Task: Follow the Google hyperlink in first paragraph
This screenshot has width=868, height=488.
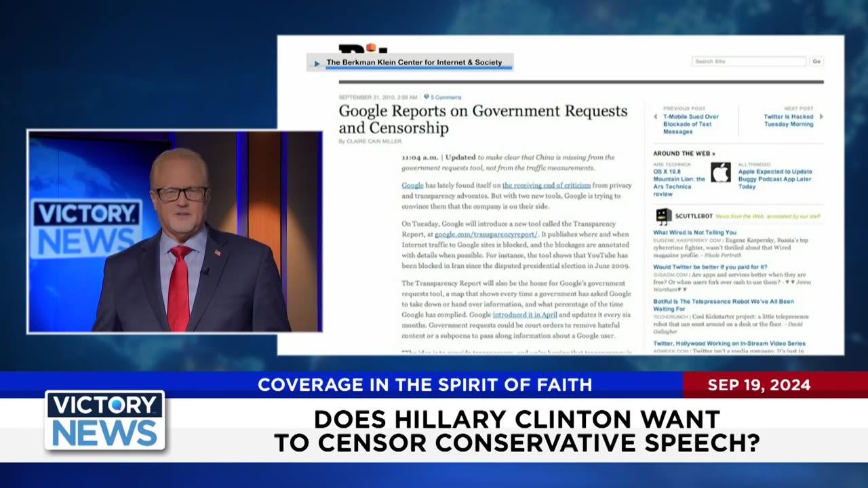Action: click(x=412, y=185)
